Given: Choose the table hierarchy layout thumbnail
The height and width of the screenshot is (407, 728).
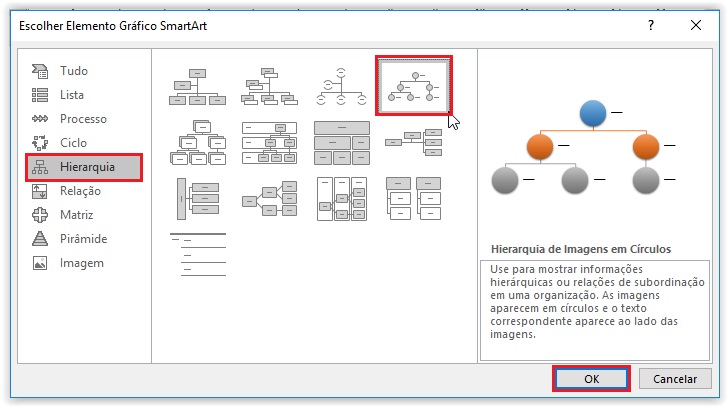Looking at the screenshot, I should [x=342, y=143].
